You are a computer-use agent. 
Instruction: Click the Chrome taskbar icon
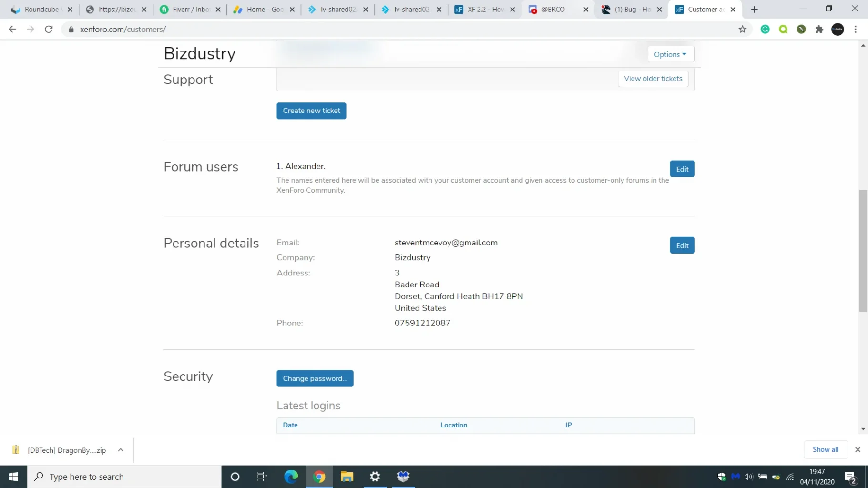(319, 477)
